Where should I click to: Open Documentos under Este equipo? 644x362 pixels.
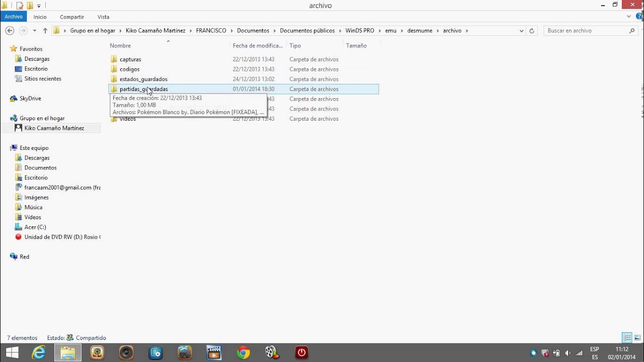[40, 168]
